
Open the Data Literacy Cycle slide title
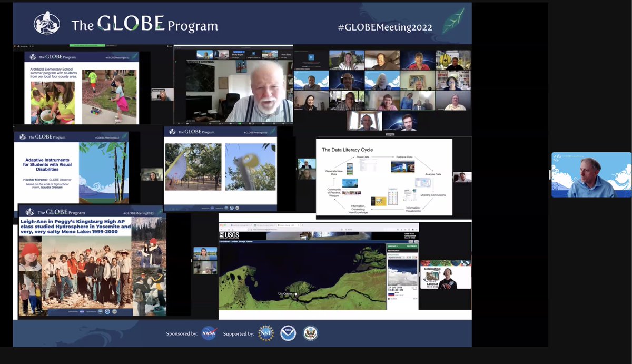pyautogui.click(x=347, y=150)
